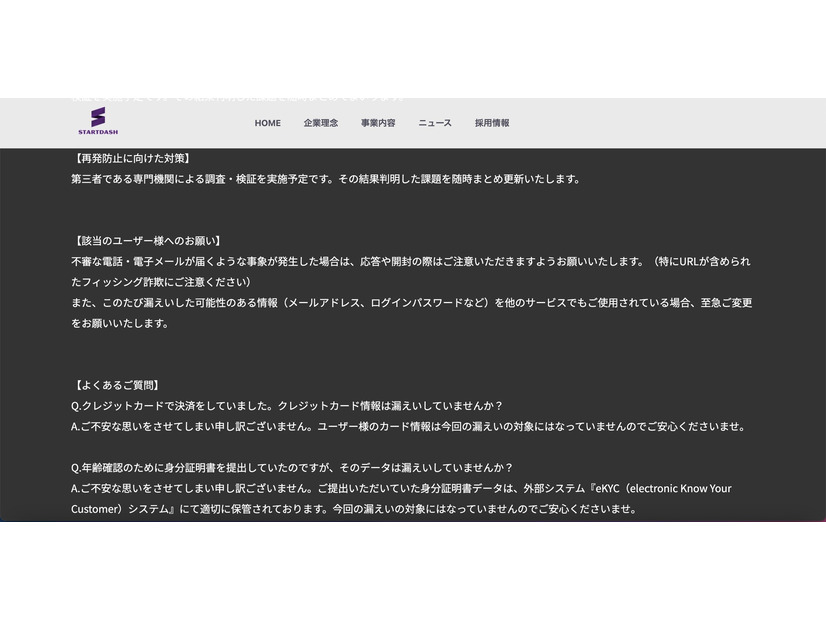Image resolution: width=826 pixels, height=620 pixels.
Task: Click the line starting 不審な電話・電子メール
Action: coord(411,261)
